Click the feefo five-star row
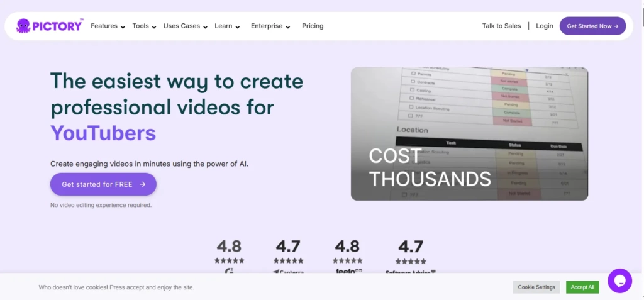The image size is (644, 300). pyautogui.click(x=347, y=260)
